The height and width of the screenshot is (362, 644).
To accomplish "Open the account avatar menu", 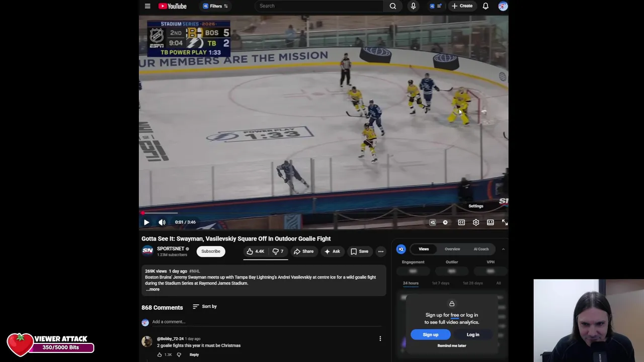I will coord(503,6).
